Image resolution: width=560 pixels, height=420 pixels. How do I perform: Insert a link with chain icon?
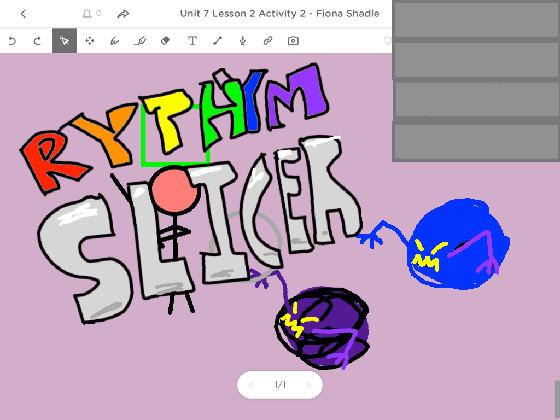coord(268,41)
